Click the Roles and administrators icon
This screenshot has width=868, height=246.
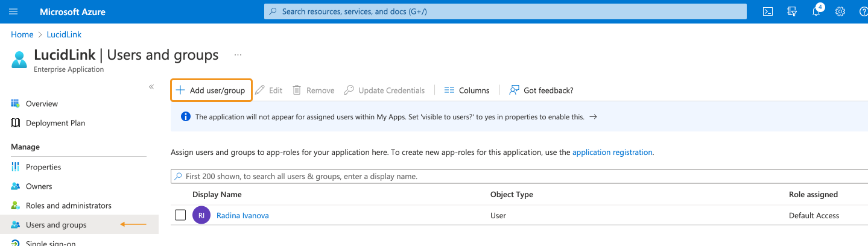click(16, 206)
